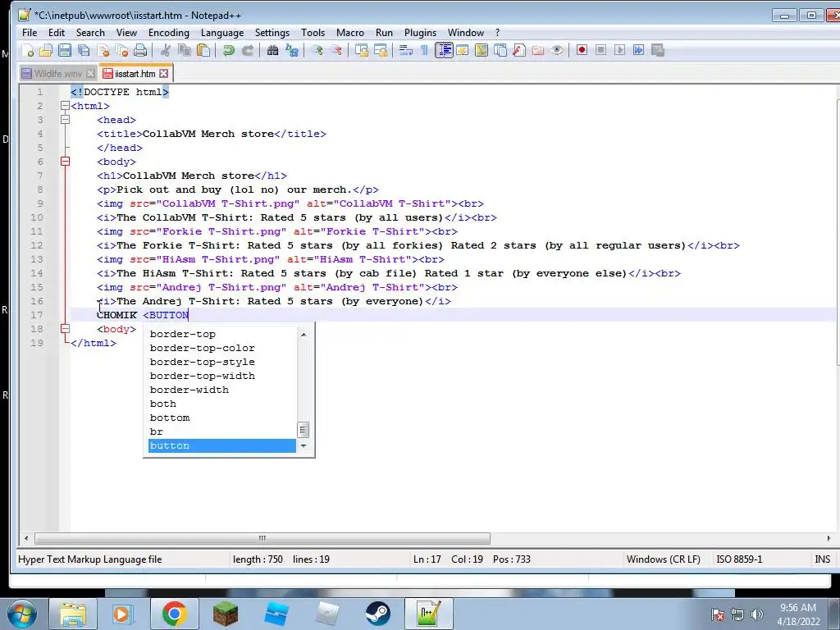This screenshot has width=840, height=630.
Task: Click the Playback macro icon
Action: click(x=620, y=50)
